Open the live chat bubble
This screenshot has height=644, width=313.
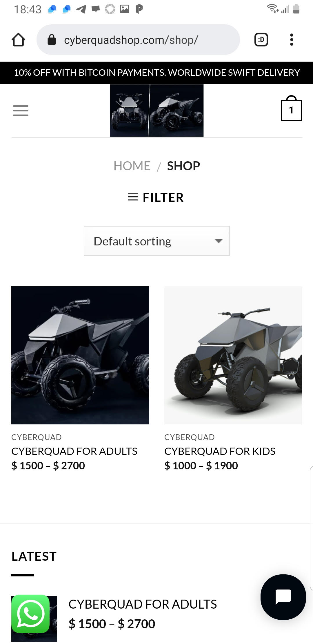click(x=283, y=597)
